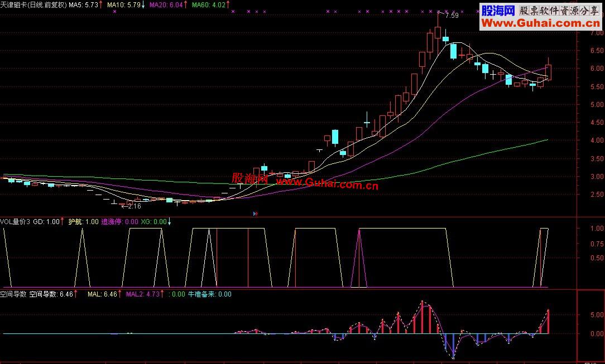The width and height of the screenshot is (605, 364).
Task: Click the XG: 0.00 indicator value
Action: coord(153,221)
